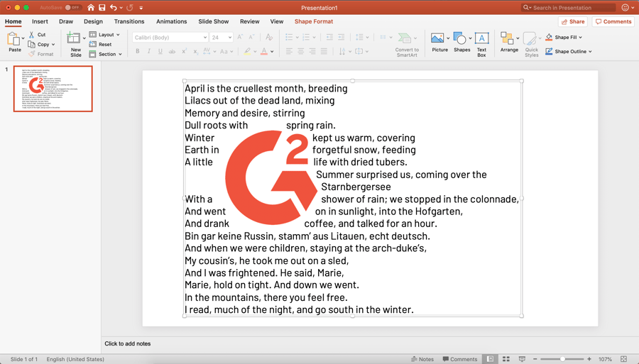Center the text
The width and height of the screenshot is (639, 364).
pyautogui.click(x=301, y=51)
